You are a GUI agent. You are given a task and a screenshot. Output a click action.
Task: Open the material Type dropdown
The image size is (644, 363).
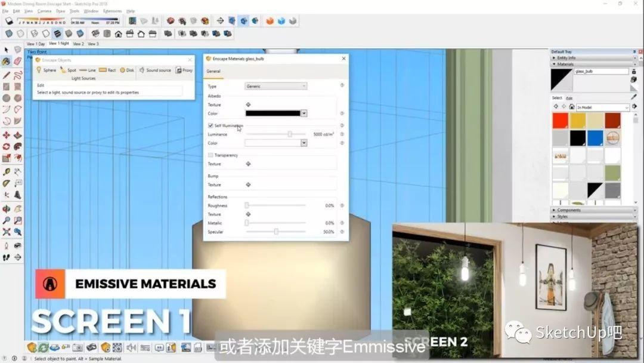coord(275,87)
